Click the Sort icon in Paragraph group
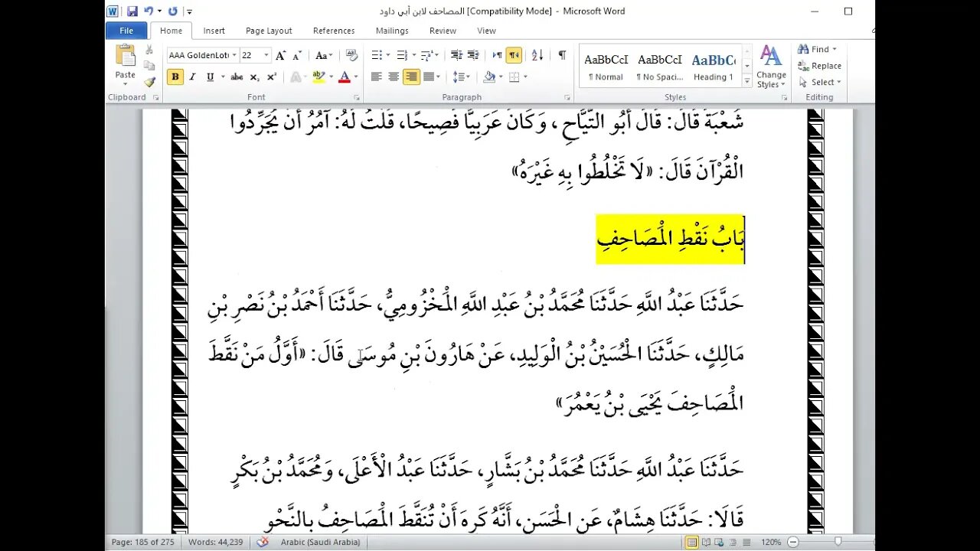 tap(537, 55)
